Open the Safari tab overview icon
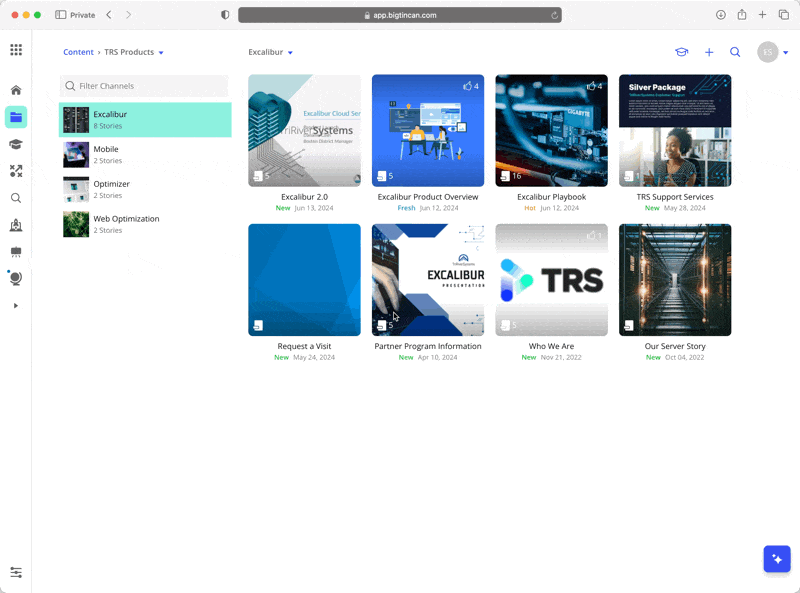The width and height of the screenshot is (800, 593). 784,15
